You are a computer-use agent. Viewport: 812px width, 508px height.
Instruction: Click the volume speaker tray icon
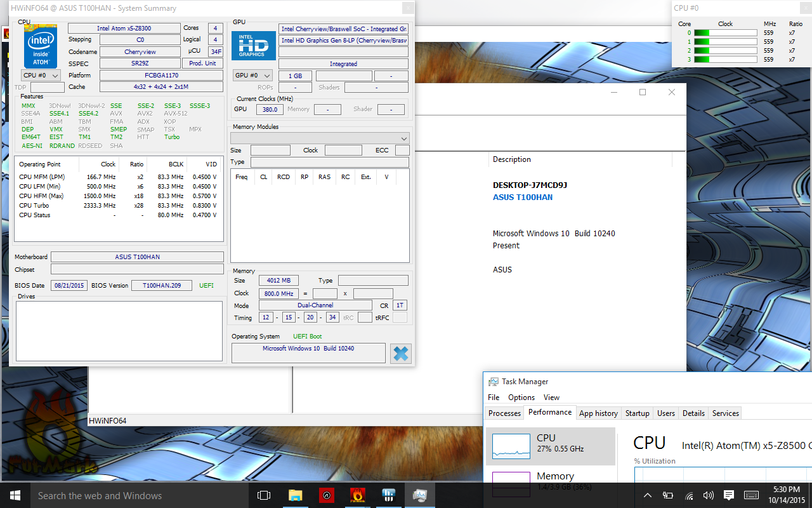(x=709, y=495)
